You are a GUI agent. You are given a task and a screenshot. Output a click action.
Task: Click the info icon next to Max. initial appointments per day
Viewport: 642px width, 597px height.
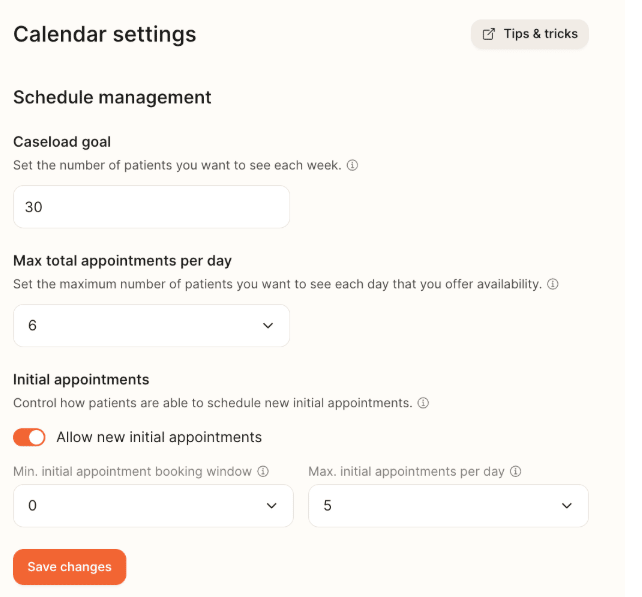pos(517,471)
